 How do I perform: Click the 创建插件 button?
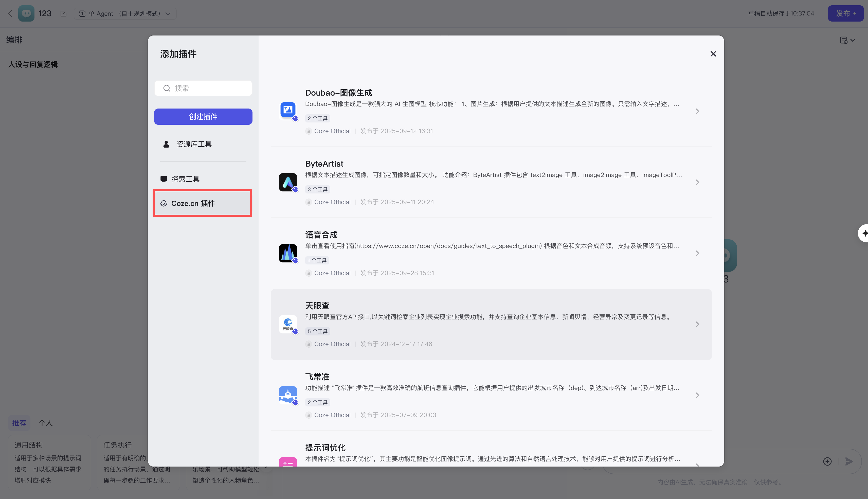[x=203, y=117]
